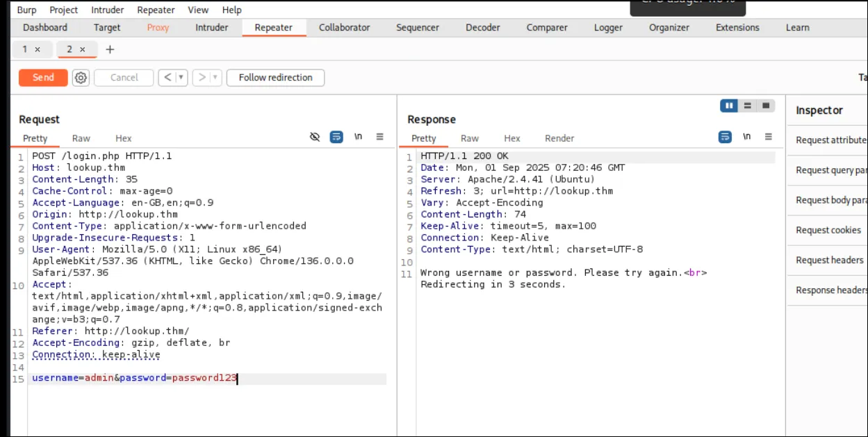Click the POST /login.php HTTP/1.1 line
868x437 pixels.
pyautogui.click(x=102, y=156)
